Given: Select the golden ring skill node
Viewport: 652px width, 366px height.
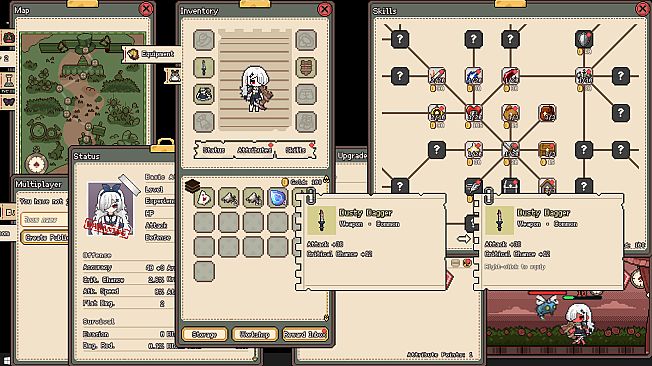Looking at the screenshot, I should pos(437,112).
